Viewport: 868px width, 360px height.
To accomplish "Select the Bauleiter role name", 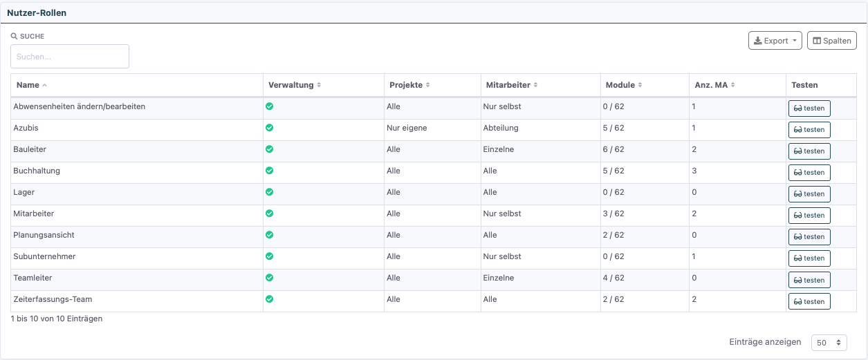I will [30, 149].
